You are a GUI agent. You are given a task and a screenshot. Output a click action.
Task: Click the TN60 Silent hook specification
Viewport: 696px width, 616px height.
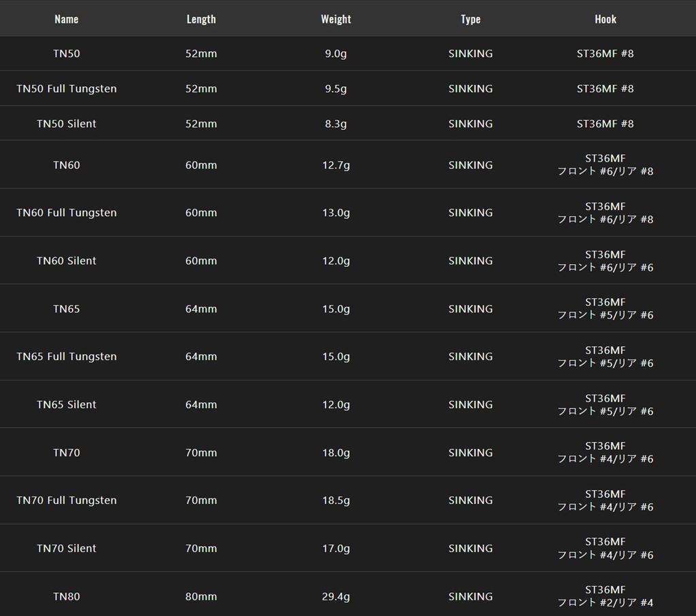(x=606, y=261)
